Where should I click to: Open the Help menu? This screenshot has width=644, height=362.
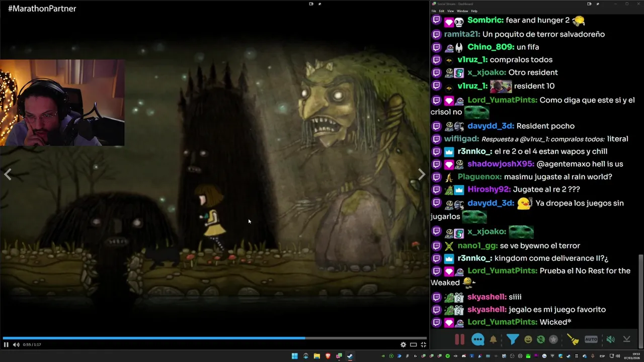click(x=474, y=11)
